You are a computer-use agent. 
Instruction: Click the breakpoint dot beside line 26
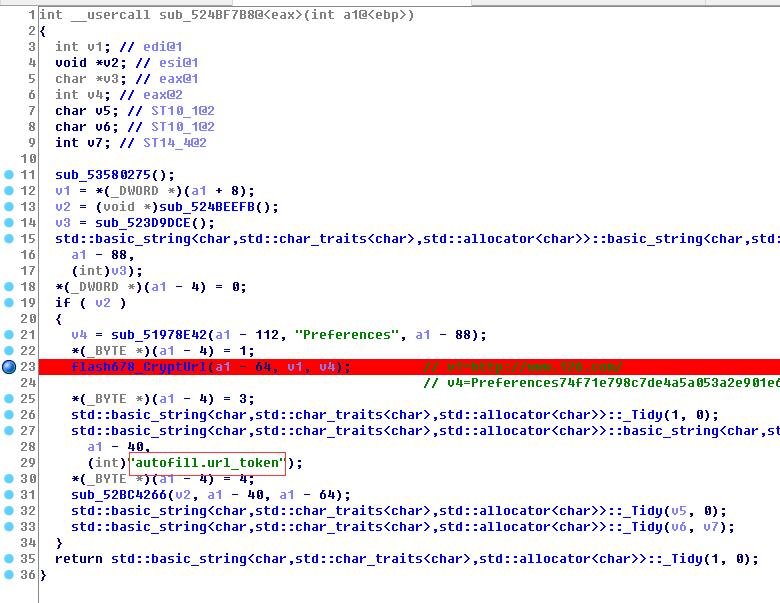tap(9, 414)
